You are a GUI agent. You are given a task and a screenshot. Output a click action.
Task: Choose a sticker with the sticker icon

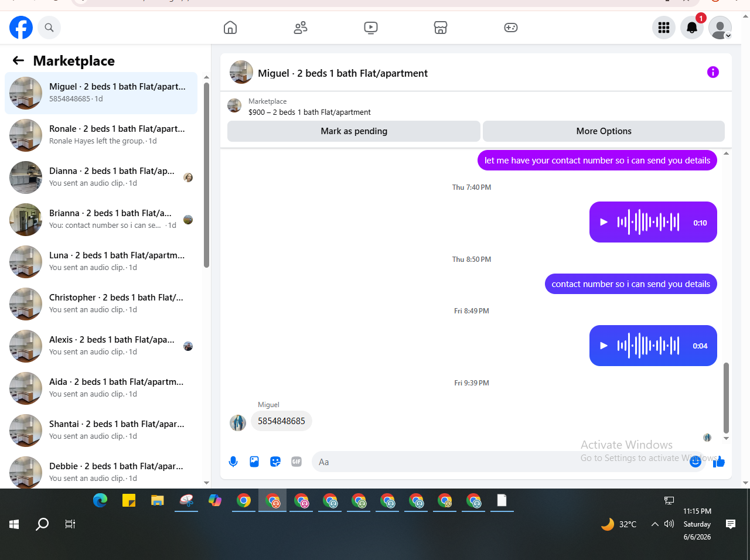click(275, 462)
